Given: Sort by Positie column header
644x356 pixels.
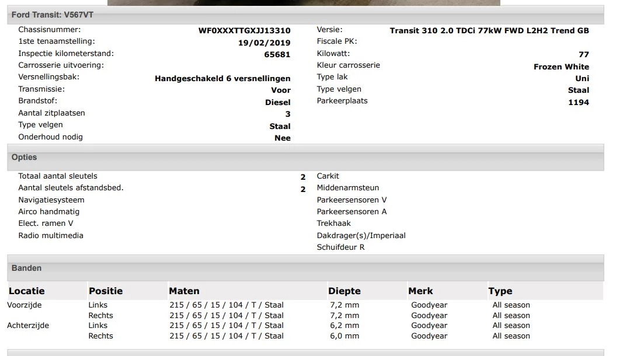Looking at the screenshot, I should click(x=106, y=291).
